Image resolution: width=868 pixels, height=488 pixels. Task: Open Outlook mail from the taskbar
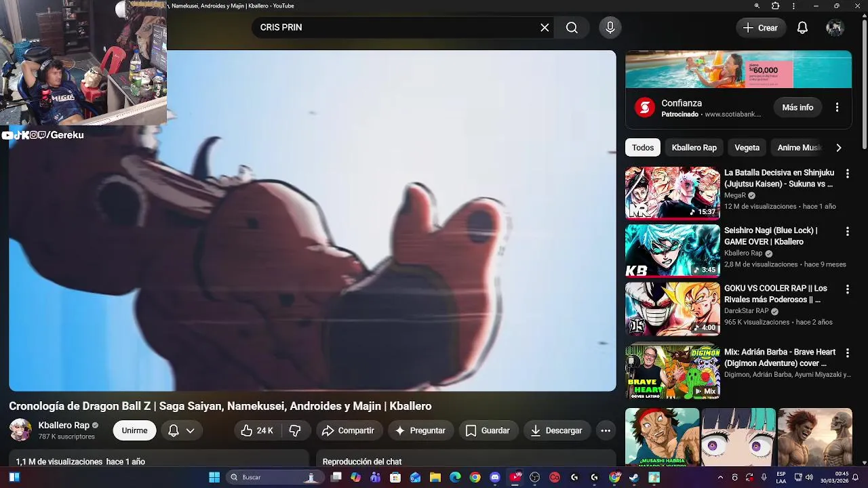tap(415, 477)
